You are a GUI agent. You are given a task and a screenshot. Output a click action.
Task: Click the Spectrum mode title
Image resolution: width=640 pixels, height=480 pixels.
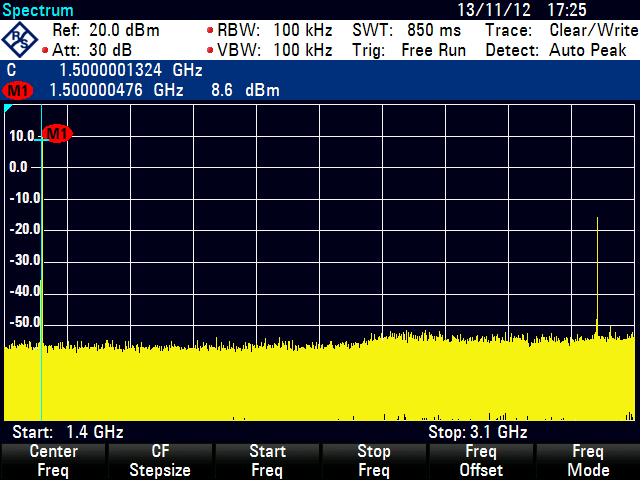click(37, 10)
